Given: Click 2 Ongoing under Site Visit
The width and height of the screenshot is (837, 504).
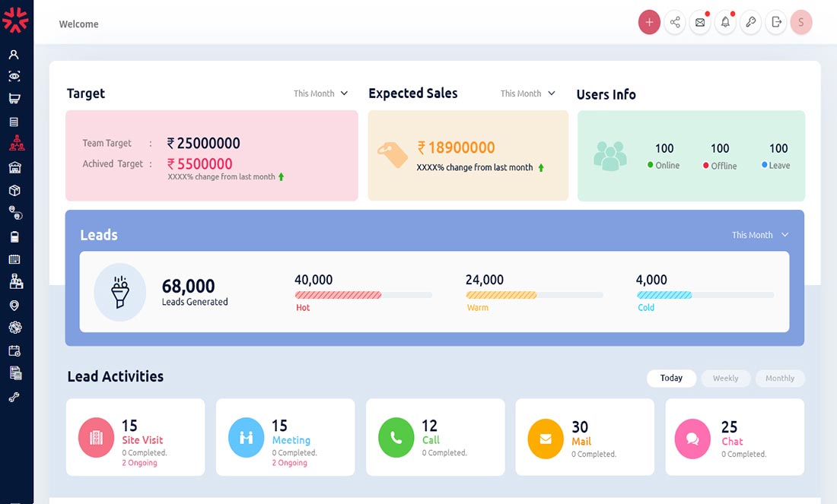Looking at the screenshot, I should 139,463.
